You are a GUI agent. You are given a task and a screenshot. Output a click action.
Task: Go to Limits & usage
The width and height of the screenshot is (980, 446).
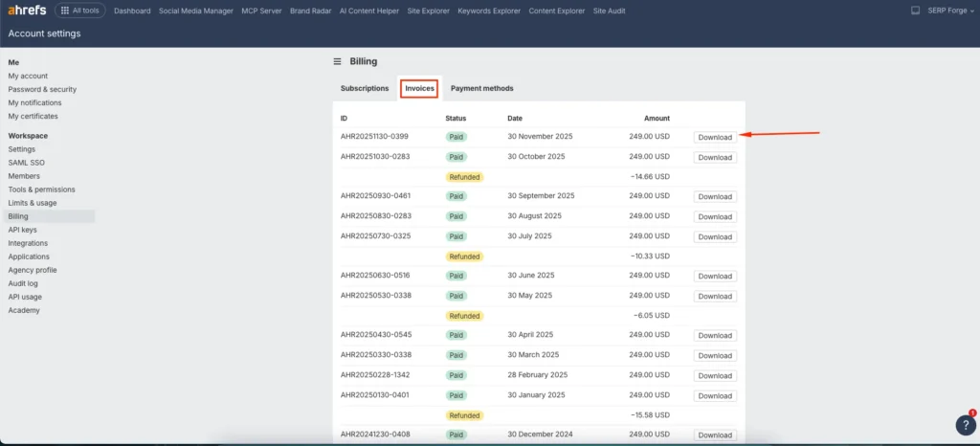click(x=33, y=203)
